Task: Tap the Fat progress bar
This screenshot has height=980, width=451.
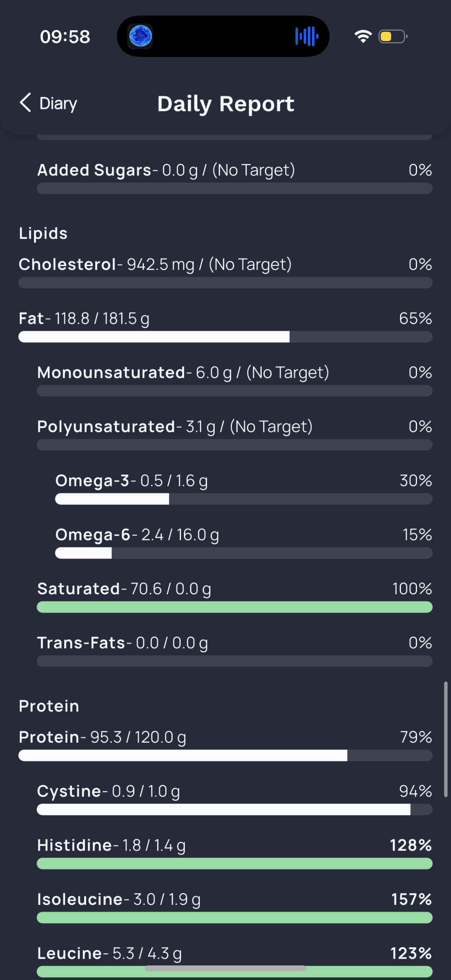Action: click(225, 337)
